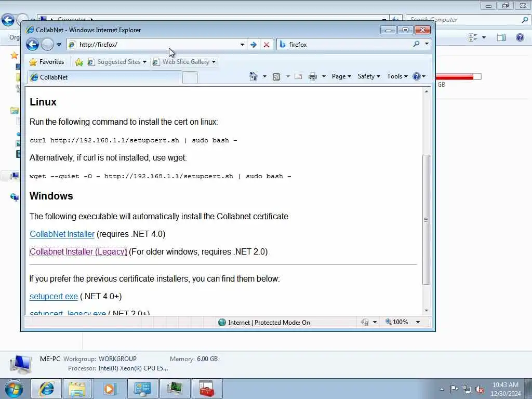The height and width of the screenshot is (399, 532).
Task: Open the Page menu
Action: [341, 76]
